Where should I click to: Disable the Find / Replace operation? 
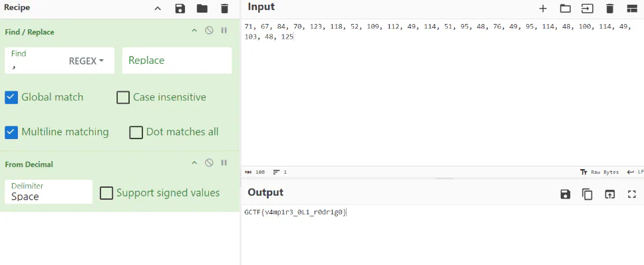coord(209,31)
